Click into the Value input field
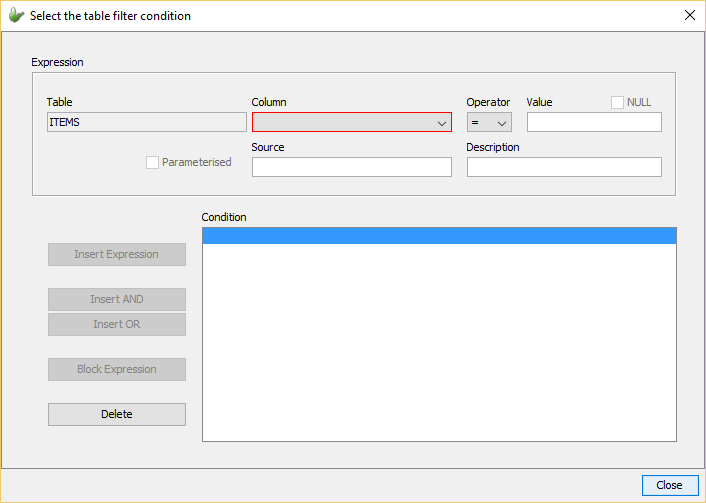The height and width of the screenshot is (503, 706). point(594,122)
